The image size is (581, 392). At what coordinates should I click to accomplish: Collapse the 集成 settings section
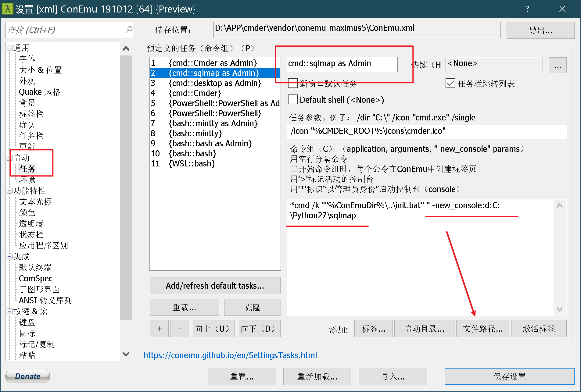click(x=9, y=256)
